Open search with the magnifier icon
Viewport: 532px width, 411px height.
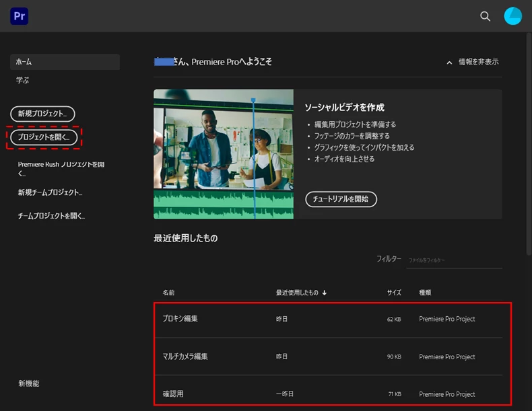485,16
